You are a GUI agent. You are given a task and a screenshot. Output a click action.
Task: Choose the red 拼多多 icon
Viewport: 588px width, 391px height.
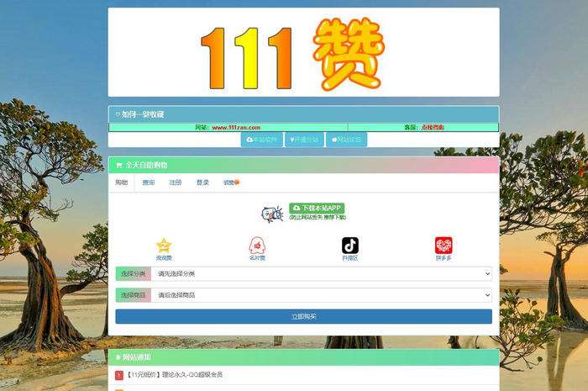tap(444, 245)
